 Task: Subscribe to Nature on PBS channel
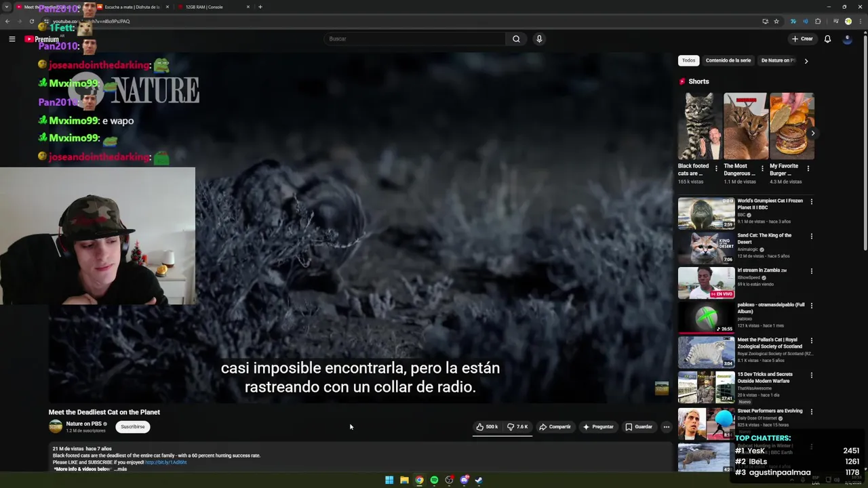[x=133, y=427]
